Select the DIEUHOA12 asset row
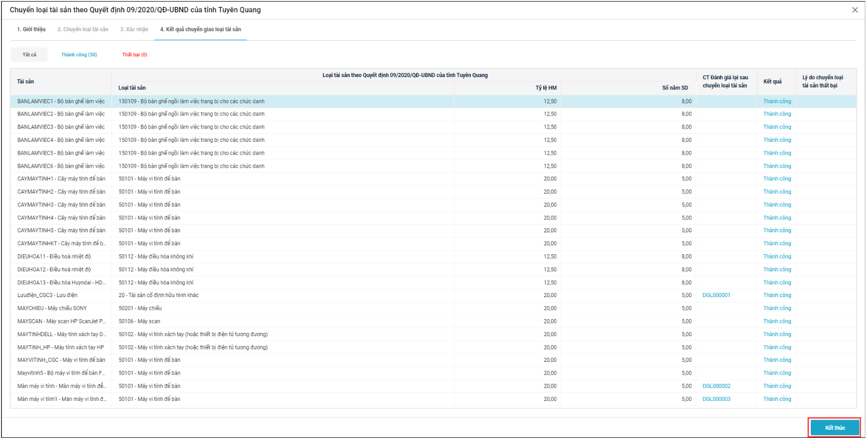Image resolution: width=868 pixels, height=440 pixels. tap(433, 270)
